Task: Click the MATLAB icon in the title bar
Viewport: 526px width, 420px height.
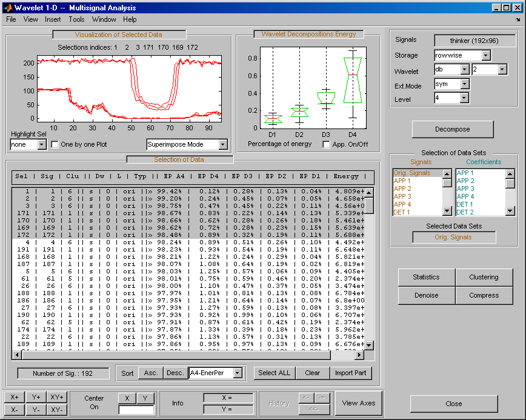Action: 8,8
